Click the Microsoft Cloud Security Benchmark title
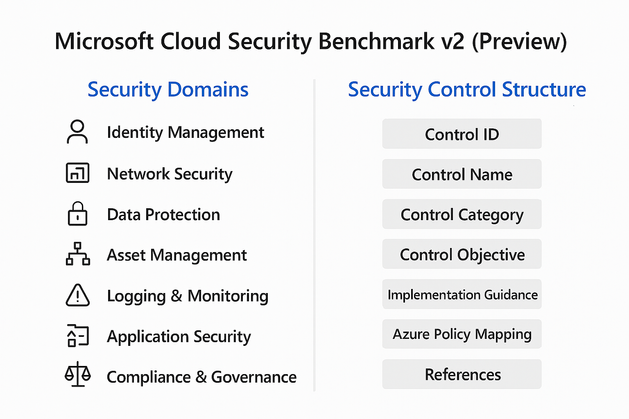This screenshot has height=419, width=629. point(314,42)
